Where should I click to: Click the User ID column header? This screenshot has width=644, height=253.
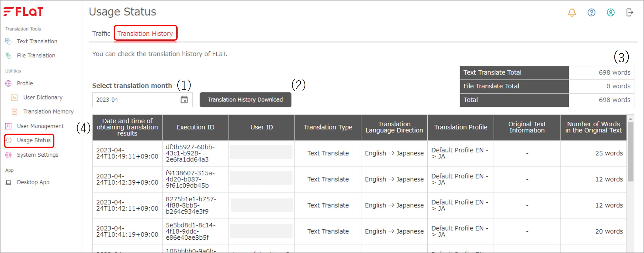(x=262, y=127)
